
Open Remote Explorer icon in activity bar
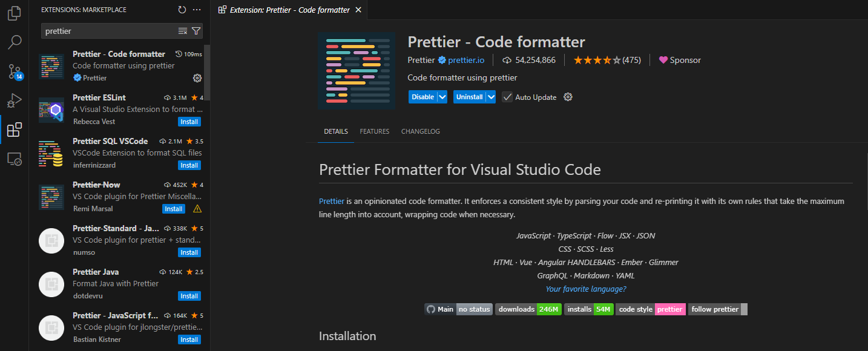(x=15, y=159)
